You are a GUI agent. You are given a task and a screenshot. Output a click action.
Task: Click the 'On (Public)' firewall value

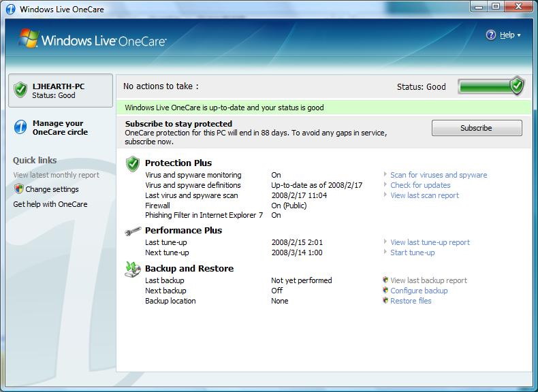tap(289, 206)
